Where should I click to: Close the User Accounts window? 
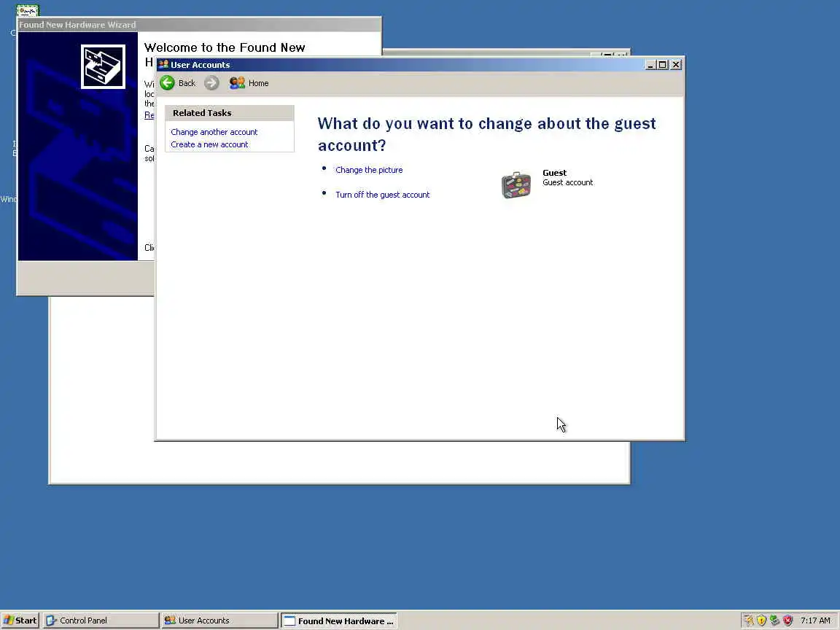point(676,65)
